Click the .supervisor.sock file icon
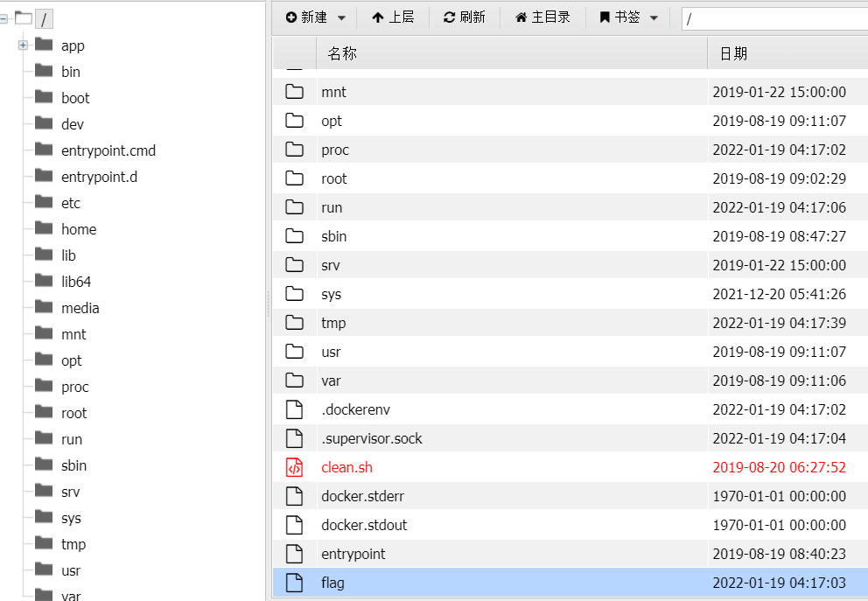The image size is (868, 601). (295, 437)
